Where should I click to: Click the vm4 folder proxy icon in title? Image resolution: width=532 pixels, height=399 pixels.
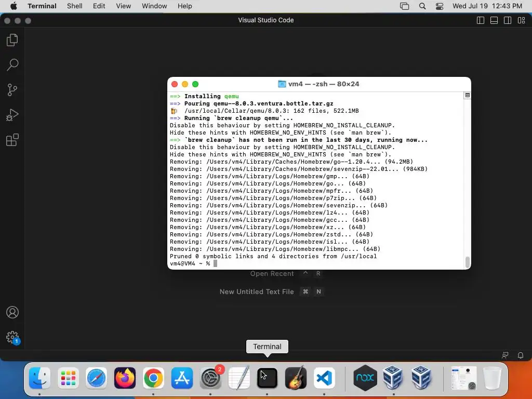pos(282,84)
